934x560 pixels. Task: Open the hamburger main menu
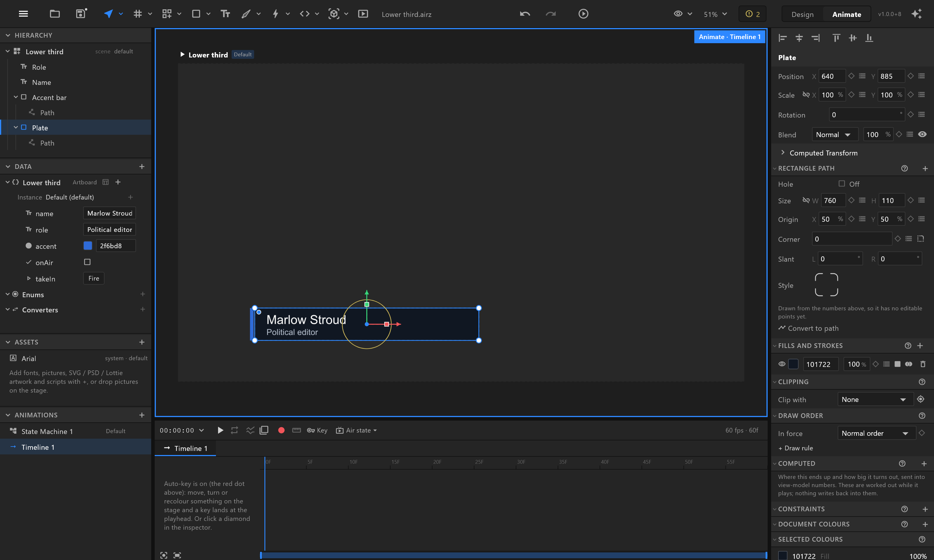pos(23,14)
